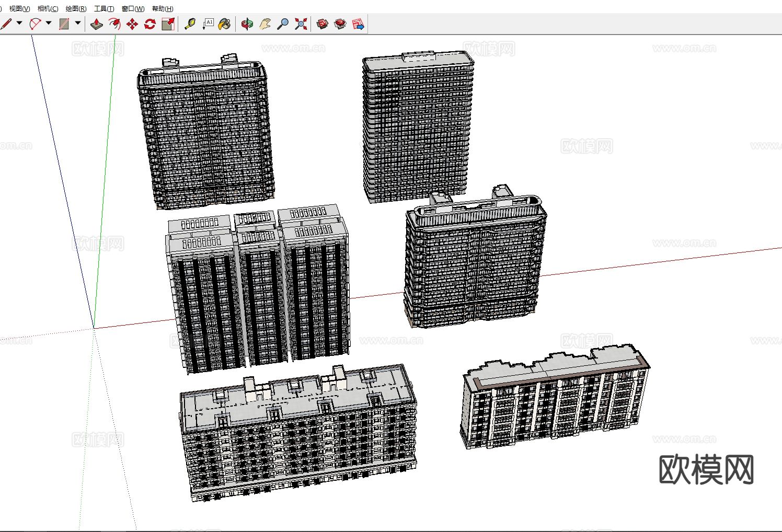The image size is (782, 532).
Task: Select the low-rise building with white columns
Action: click(556, 398)
